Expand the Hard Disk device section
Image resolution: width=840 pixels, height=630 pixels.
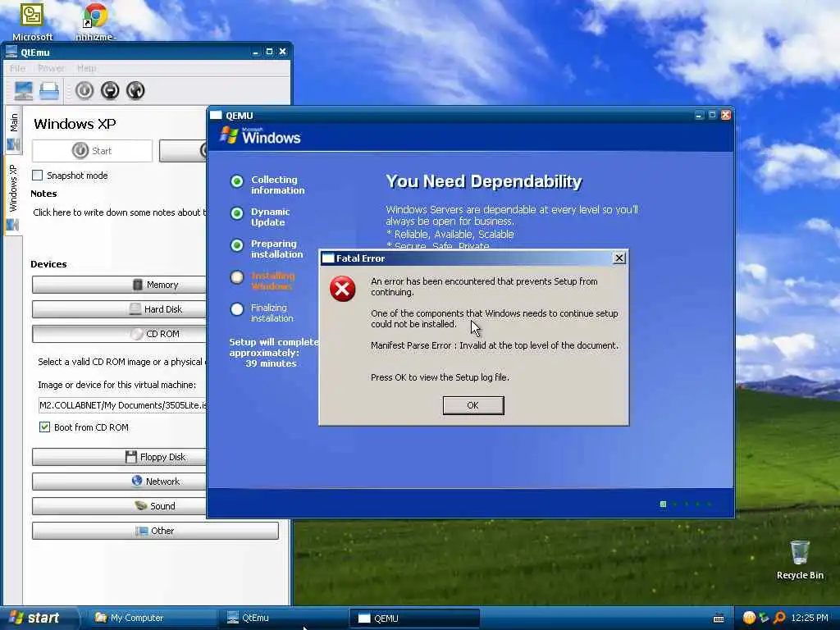pyautogui.click(x=119, y=309)
